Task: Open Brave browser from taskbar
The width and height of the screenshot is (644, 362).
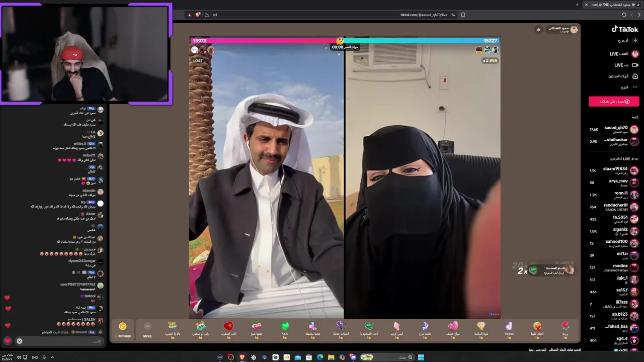Action: click(x=242, y=357)
